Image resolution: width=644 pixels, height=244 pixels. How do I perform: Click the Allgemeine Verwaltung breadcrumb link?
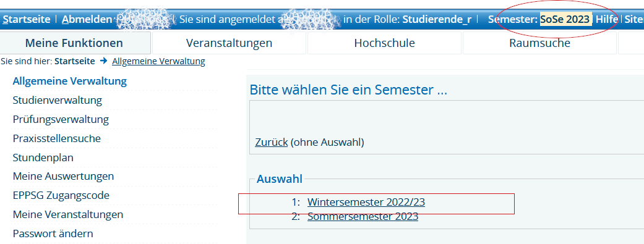[x=158, y=62]
